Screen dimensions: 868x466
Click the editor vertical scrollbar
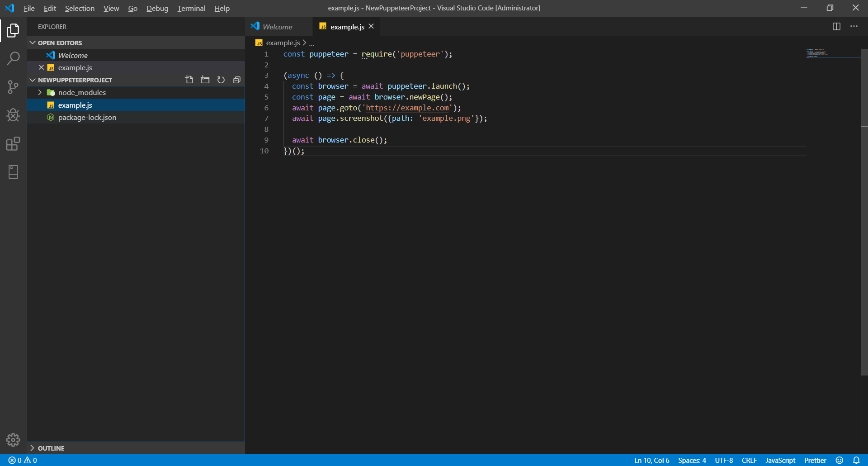864,212
